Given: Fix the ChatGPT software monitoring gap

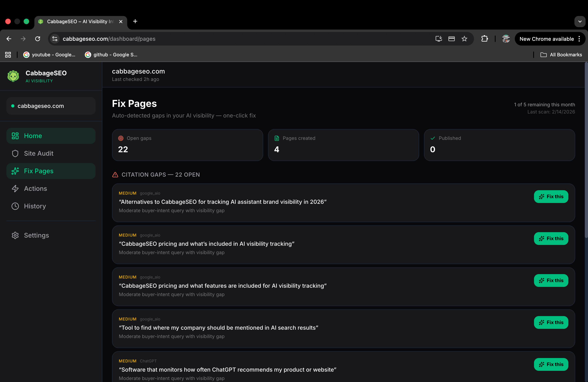Looking at the screenshot, I should pyautogui.click(x=551, y=364).
